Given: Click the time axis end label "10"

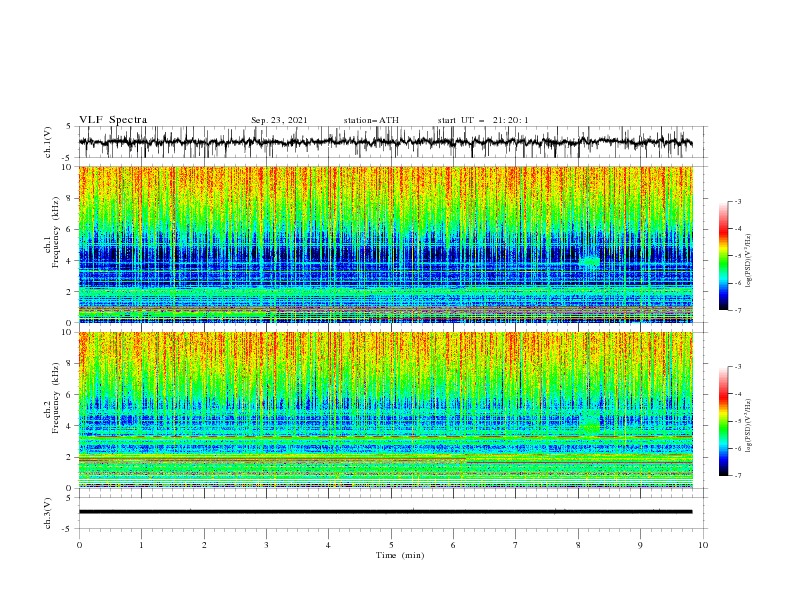Looking at the screenshot, I should click(x=703, y=545).
